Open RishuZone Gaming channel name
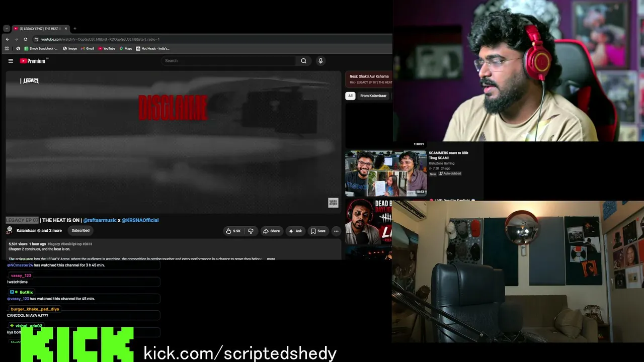644x362 pixels. click(441, 163)
